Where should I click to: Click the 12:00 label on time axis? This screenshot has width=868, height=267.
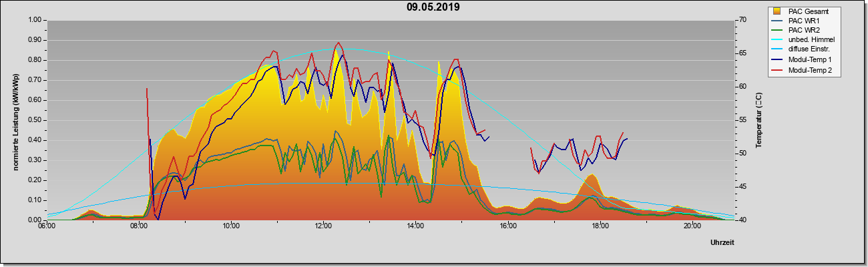(324, 226)
